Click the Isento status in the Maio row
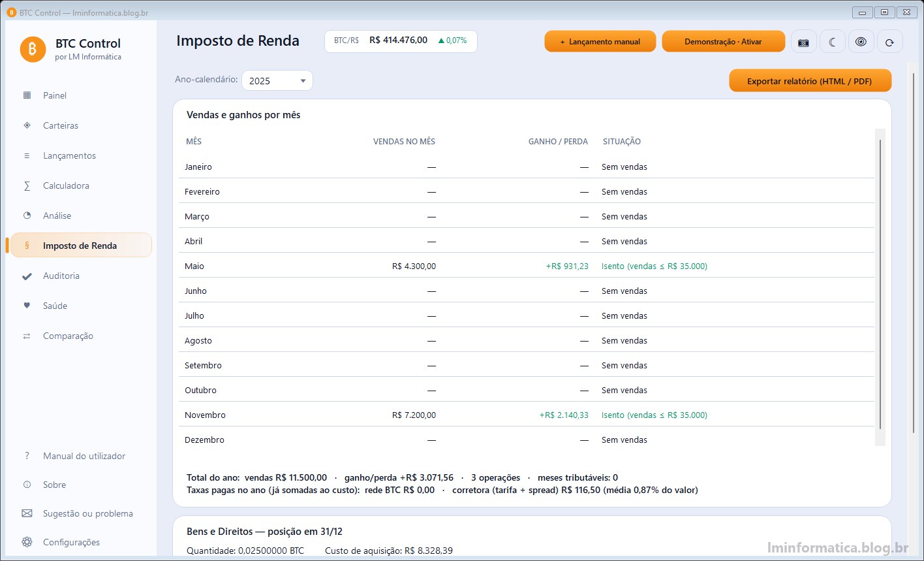924x561 pixels. (654, 266)
